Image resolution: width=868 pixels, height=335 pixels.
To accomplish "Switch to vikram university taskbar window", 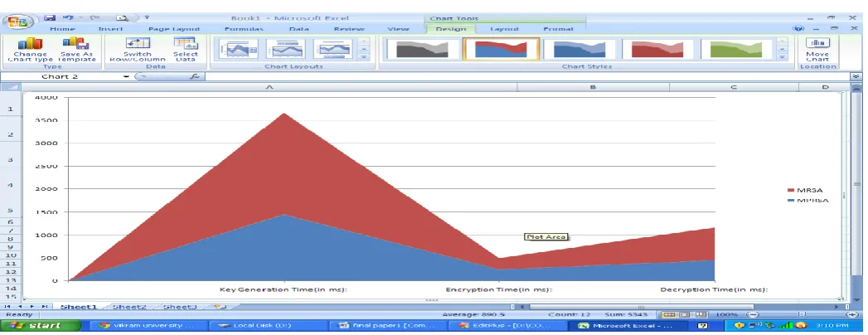I will coord(149,326).
